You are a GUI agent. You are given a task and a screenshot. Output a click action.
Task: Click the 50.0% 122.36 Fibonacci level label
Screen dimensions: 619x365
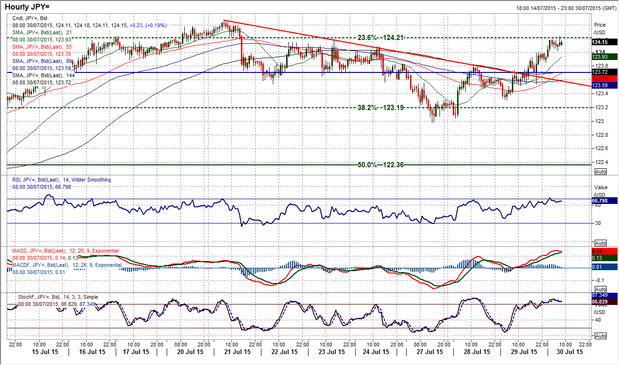(x=380, y=165)
